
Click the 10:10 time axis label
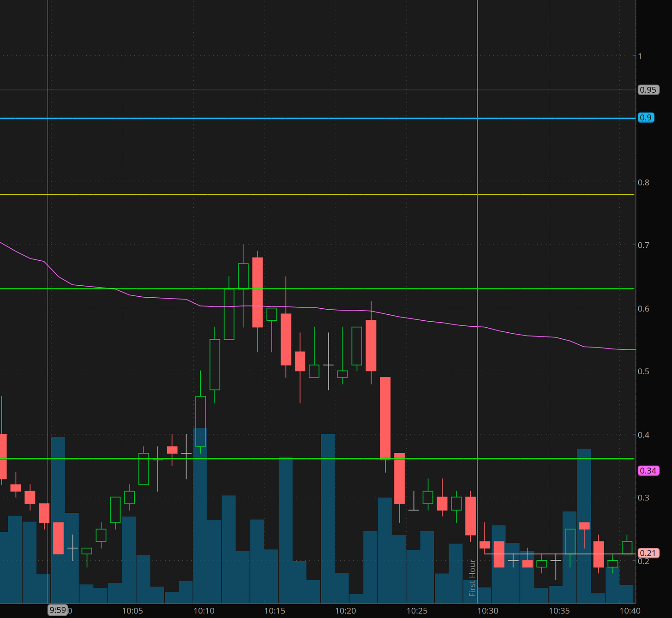[x=204, y=611]
